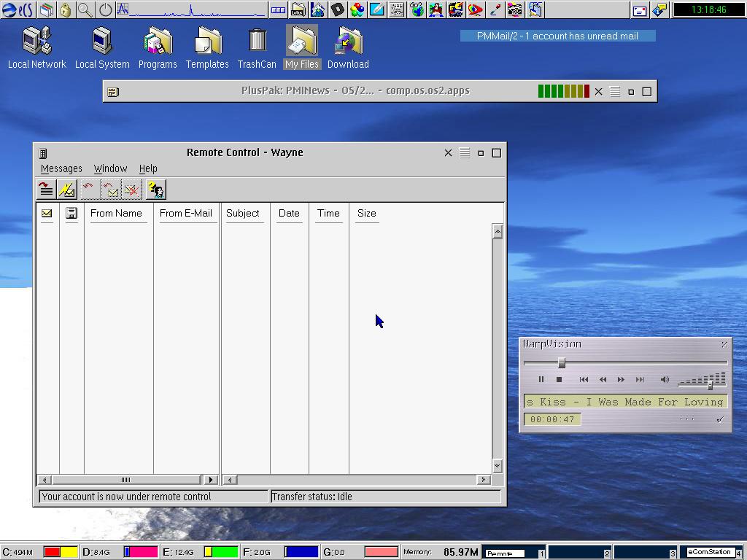Click the system clock display
The width and height of the screenshot is (747, 560).
point(709,9)
